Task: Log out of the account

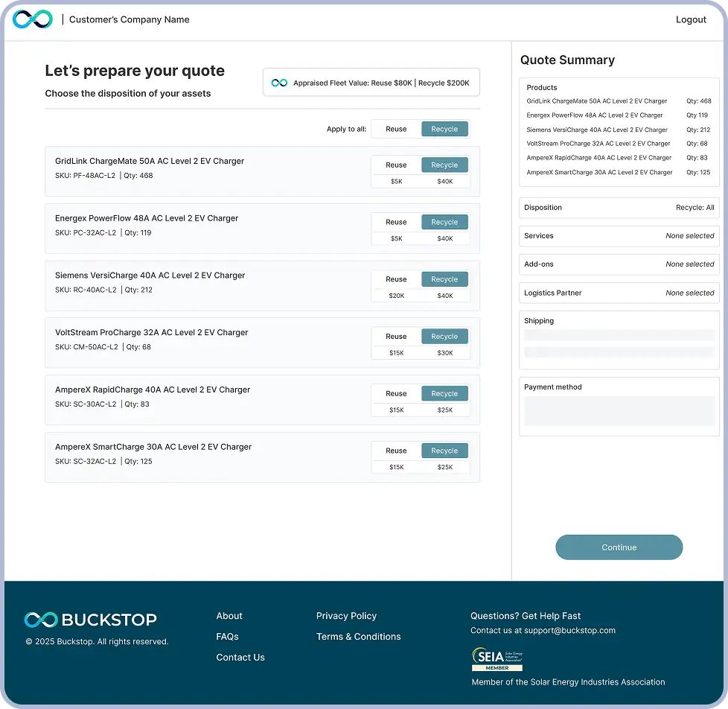Action: pyautogui.click(x=691, y=19)
